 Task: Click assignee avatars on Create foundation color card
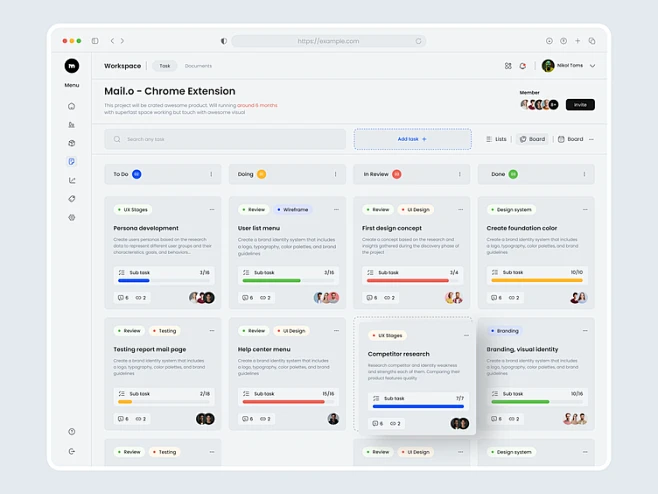pyautogui.click(x=579, y=298)
